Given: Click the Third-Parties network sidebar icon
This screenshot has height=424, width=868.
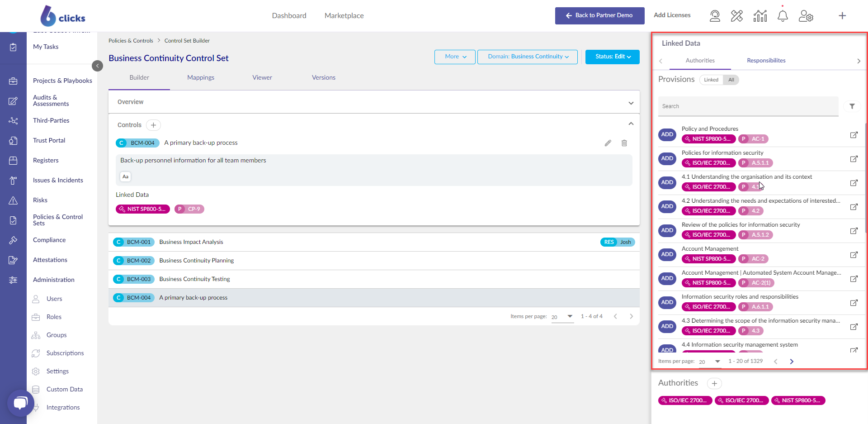Looking at the screenshot, I should [x=13, y=121].
